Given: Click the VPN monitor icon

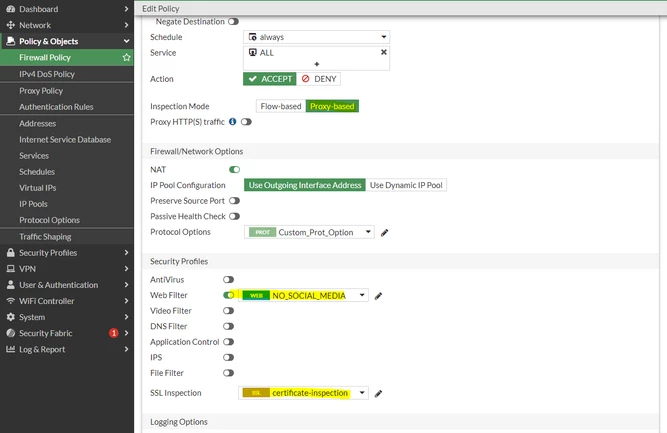Looking at the screenshot, I should click(11, 269).
